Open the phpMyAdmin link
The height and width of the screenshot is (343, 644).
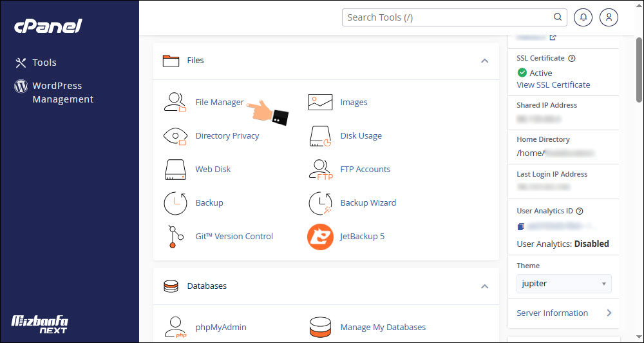coord(221,328)
